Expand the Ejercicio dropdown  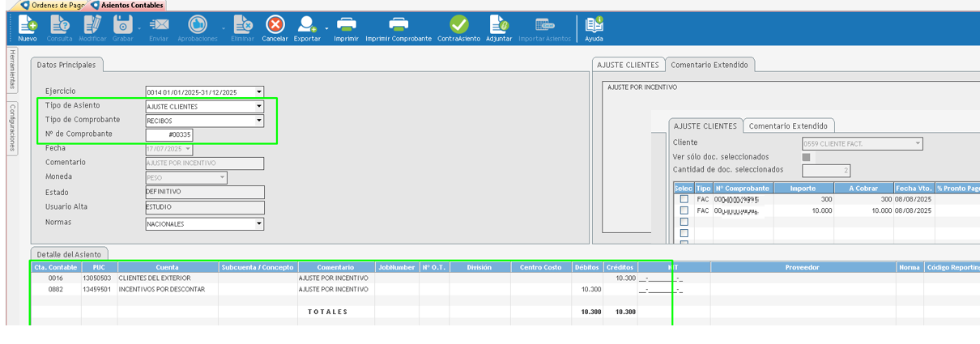(x=259, y=92)
